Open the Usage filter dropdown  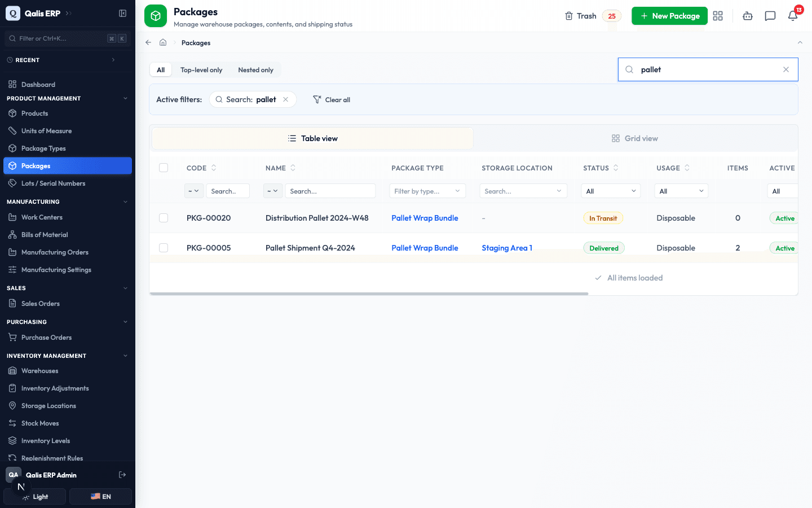[x=681, y=191]
